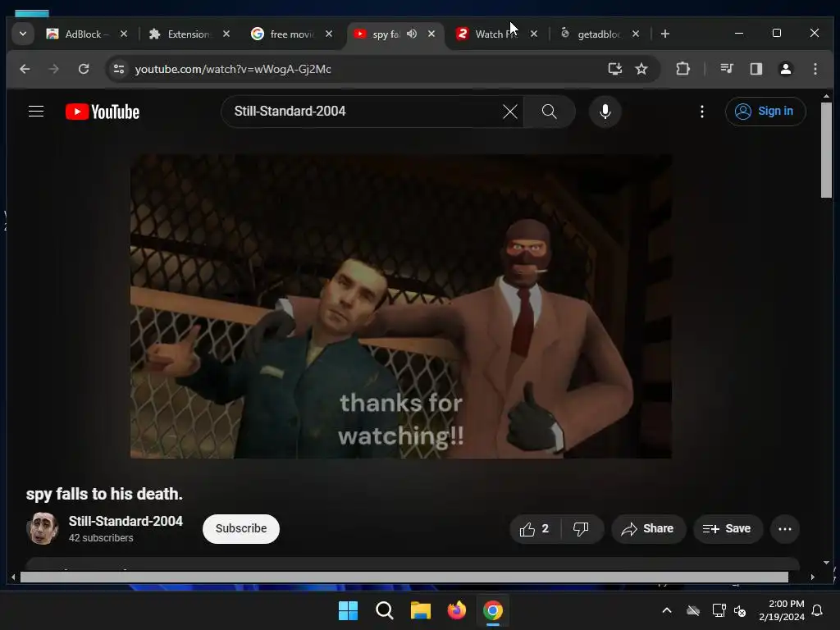
Task: Open the Chrome profile icon
Action: 786,69
